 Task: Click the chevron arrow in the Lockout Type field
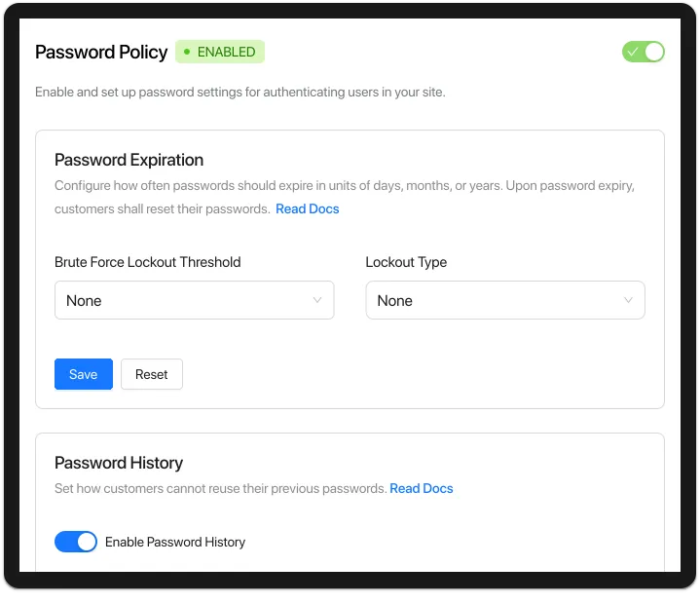[628, 300]
